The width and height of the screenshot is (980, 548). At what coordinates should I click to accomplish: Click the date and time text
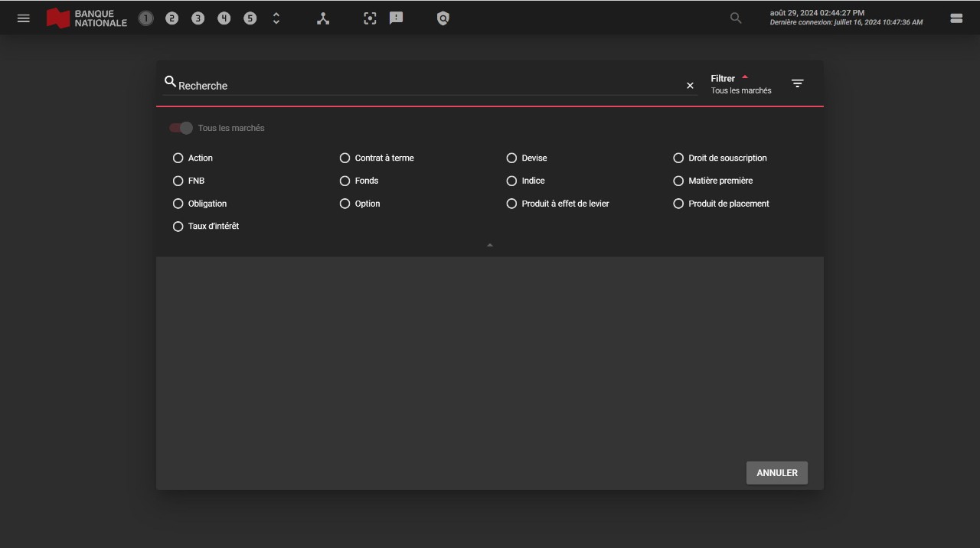[817, 13]
